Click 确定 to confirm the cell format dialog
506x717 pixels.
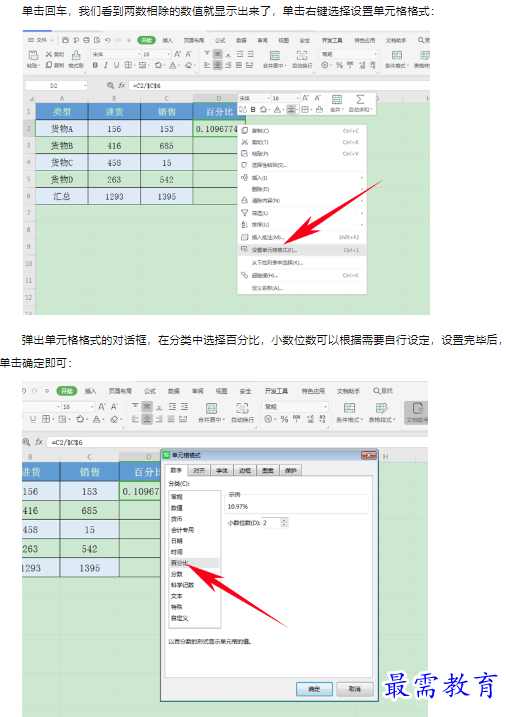[x=314, y=689]
